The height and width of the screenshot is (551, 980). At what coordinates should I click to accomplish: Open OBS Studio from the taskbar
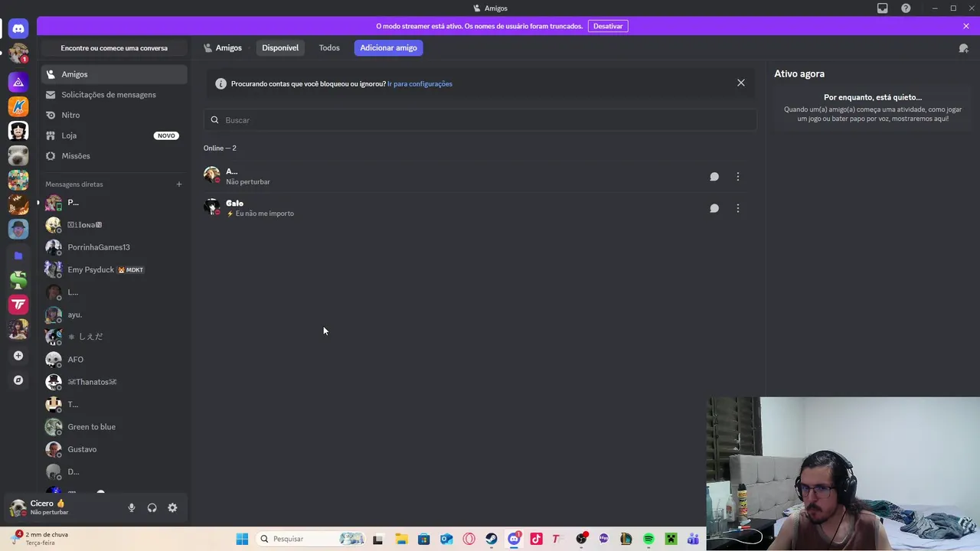(x=582, y=539)
